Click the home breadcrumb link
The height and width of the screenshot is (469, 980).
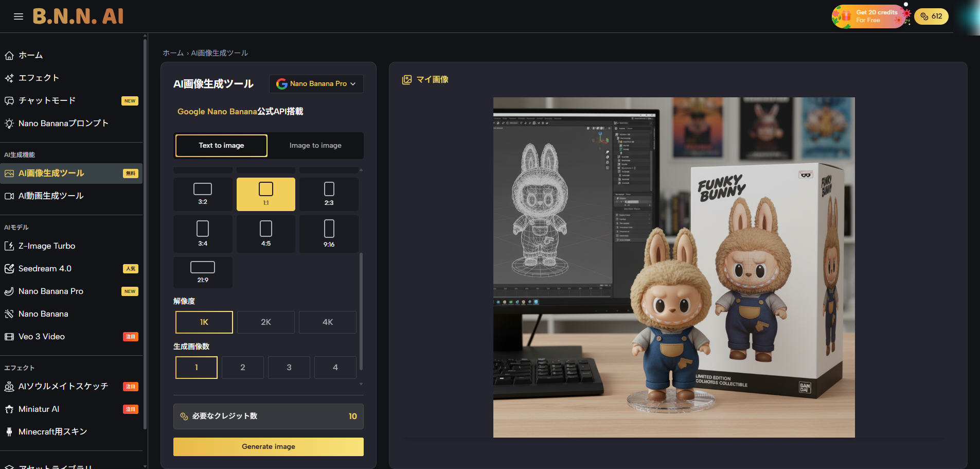click(x=173, y=53)
